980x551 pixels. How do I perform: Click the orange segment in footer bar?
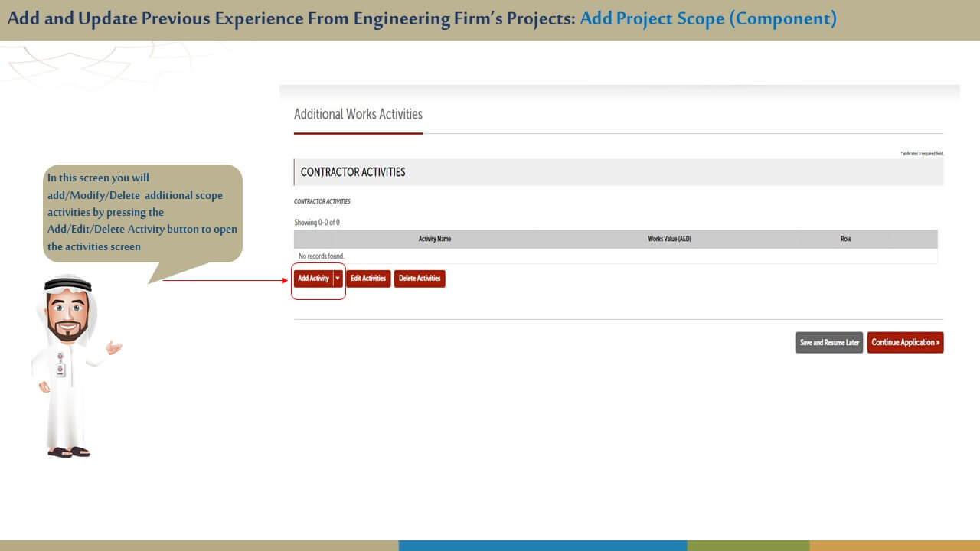pyautogui.click(x=894, y=546)
